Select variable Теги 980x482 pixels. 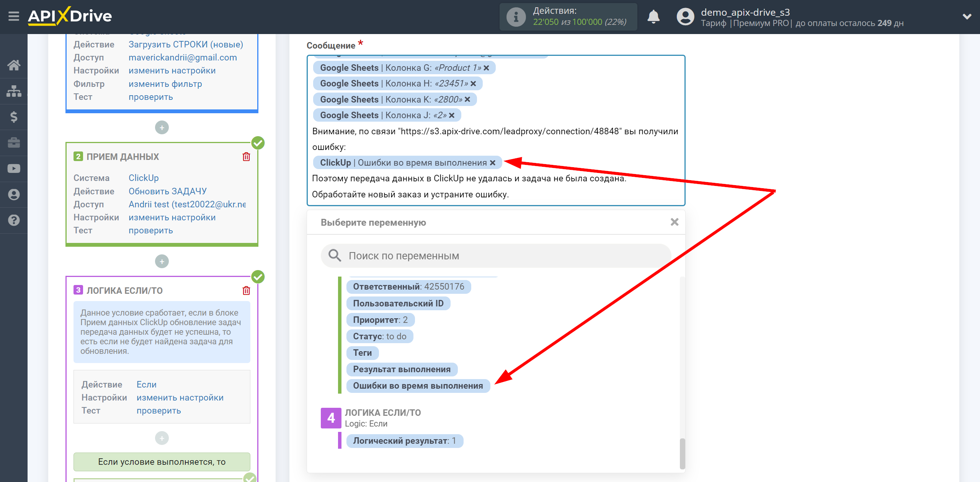click(362, 353)
